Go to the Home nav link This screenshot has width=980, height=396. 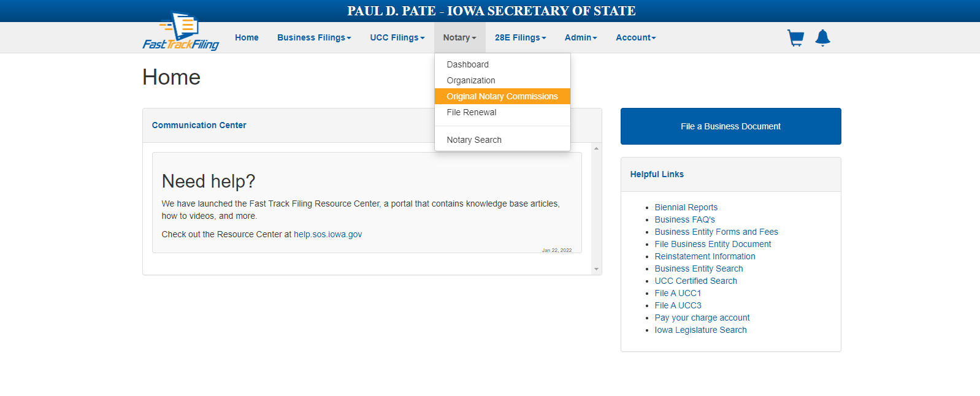point(247,37)
